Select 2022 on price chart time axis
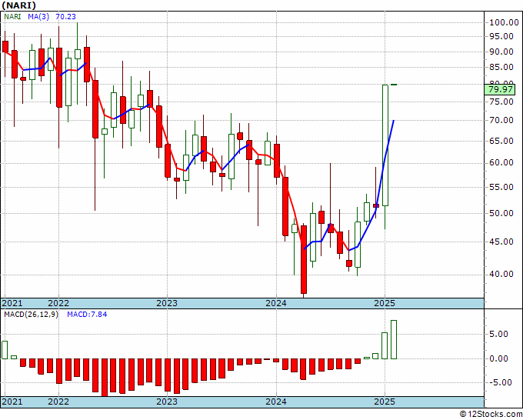Image resolution: width=523 pixels, height=420 pixels. click(58, 303)
